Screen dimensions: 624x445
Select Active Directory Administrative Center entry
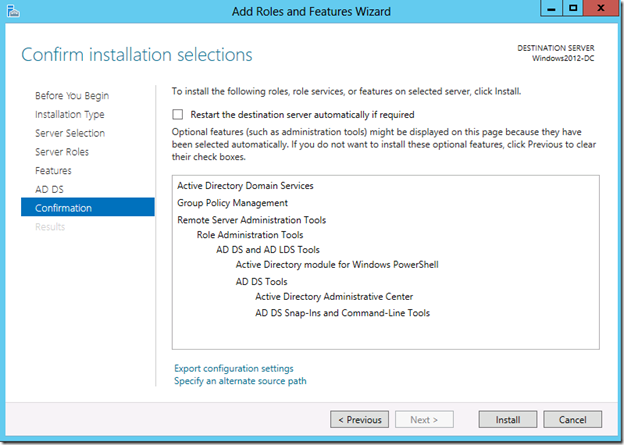(x=334, y=297)
